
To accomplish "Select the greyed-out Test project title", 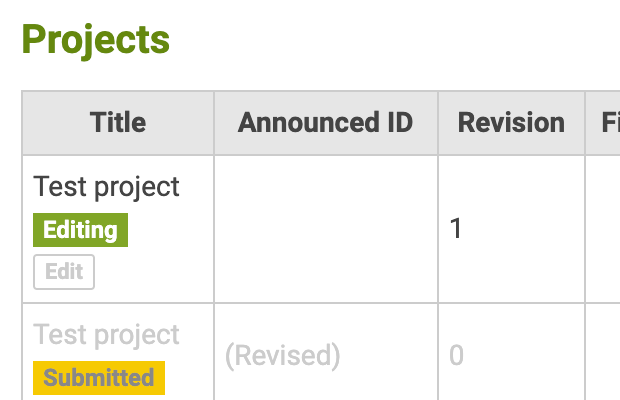I will (x=106, y=335).
